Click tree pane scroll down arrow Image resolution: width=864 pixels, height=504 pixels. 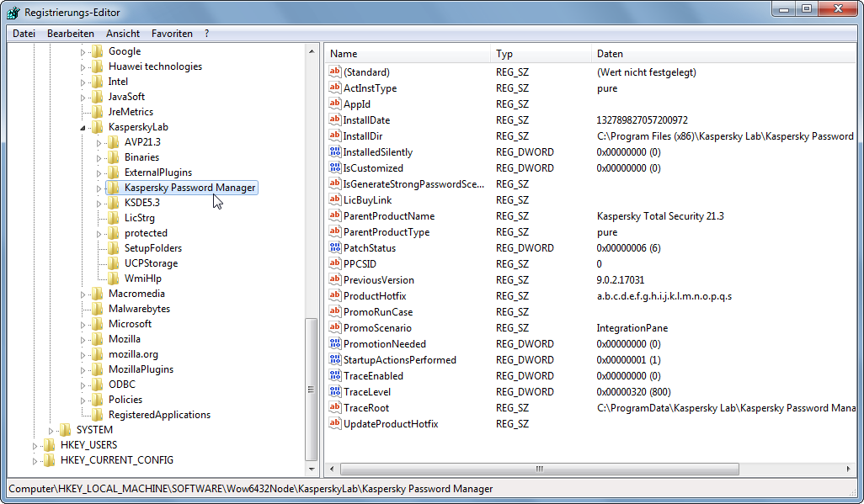[x=312, y=469]
